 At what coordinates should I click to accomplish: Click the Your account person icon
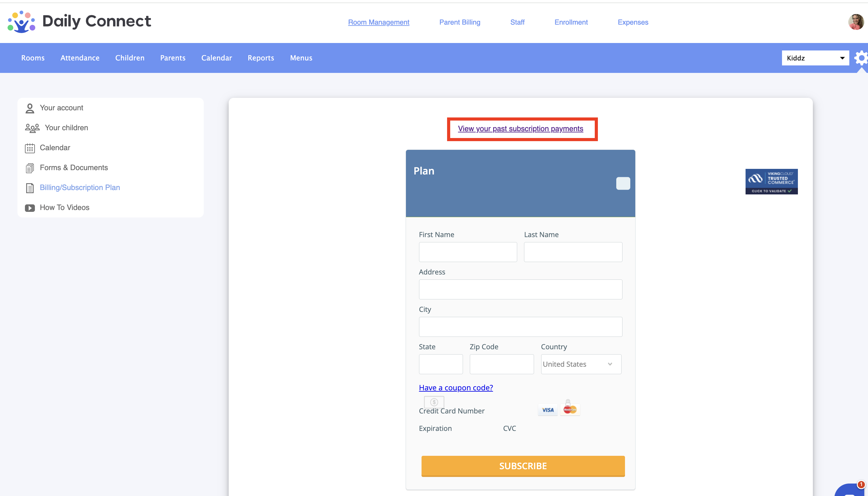click(30, 108)
